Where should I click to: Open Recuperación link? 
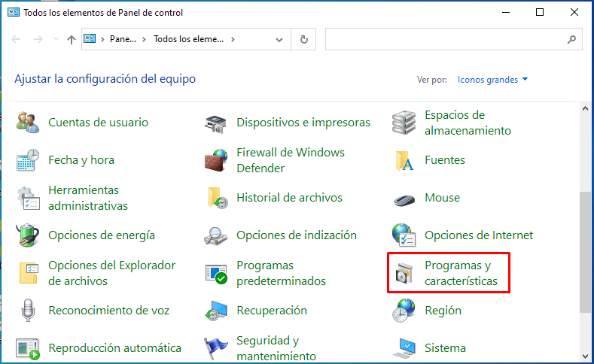pos(272,311)
